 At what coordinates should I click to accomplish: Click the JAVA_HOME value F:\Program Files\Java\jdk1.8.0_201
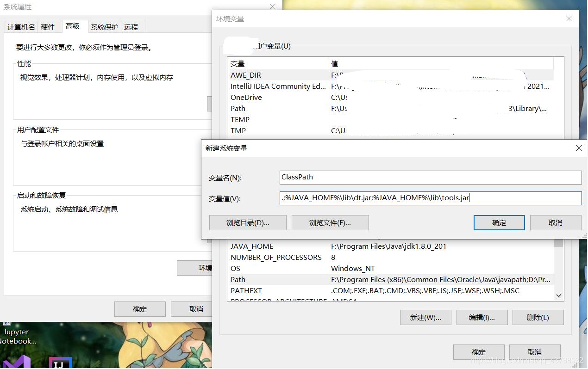[388, 246]
